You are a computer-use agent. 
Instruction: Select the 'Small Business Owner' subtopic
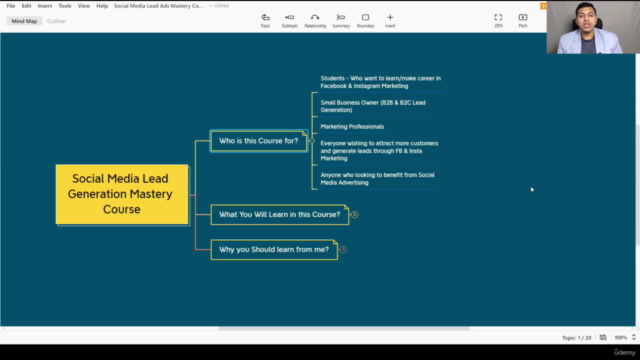tap(373, 106)
